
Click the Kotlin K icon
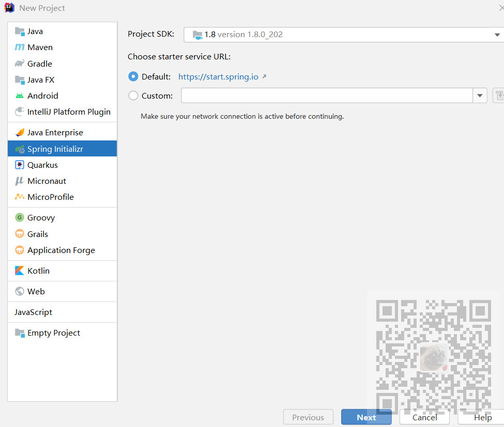pos(20,271)
